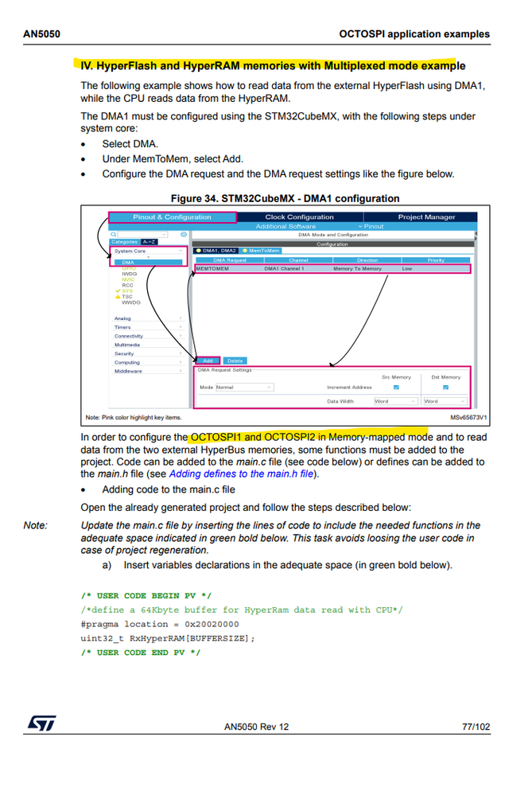Image resolution: width=532 pixels, height=795 pixels.
Task: Tick the Src Memory increment address checkbox
Action: (x=396, y=388)
